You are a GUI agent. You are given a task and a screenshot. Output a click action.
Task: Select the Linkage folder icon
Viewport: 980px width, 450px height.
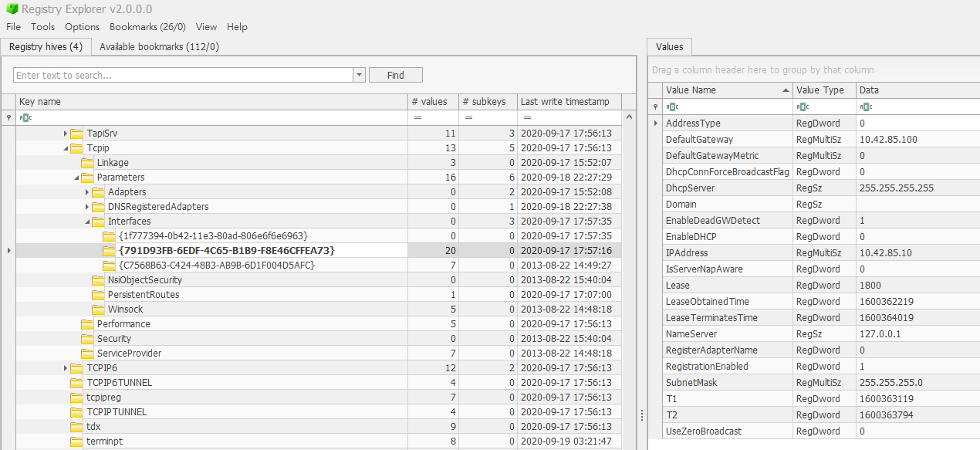[x=87, y=163]
